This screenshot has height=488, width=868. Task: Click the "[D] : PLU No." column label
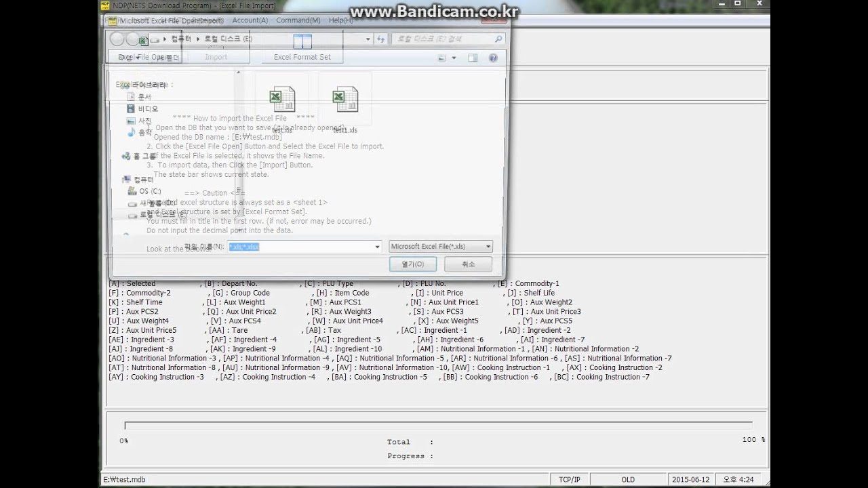point(424,283)
